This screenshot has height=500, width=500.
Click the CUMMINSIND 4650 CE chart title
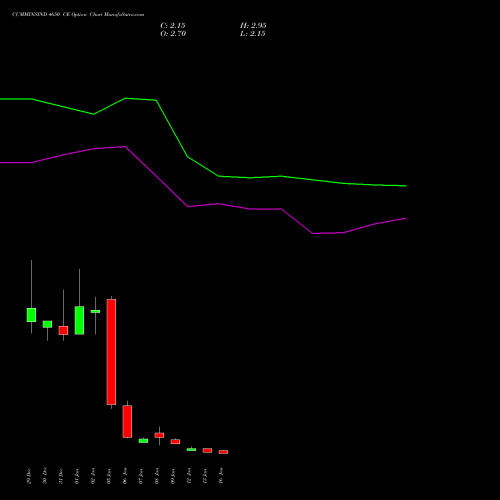[x=78, y=15]
